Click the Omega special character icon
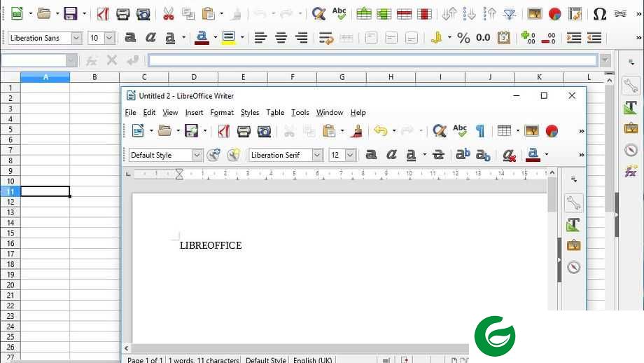644x363 pixels. click(600, 13)
